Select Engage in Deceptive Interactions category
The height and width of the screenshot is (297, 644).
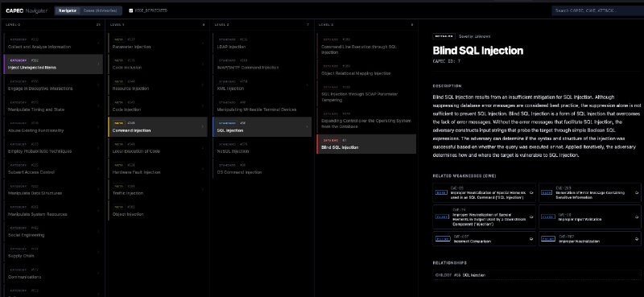point(53,85)
